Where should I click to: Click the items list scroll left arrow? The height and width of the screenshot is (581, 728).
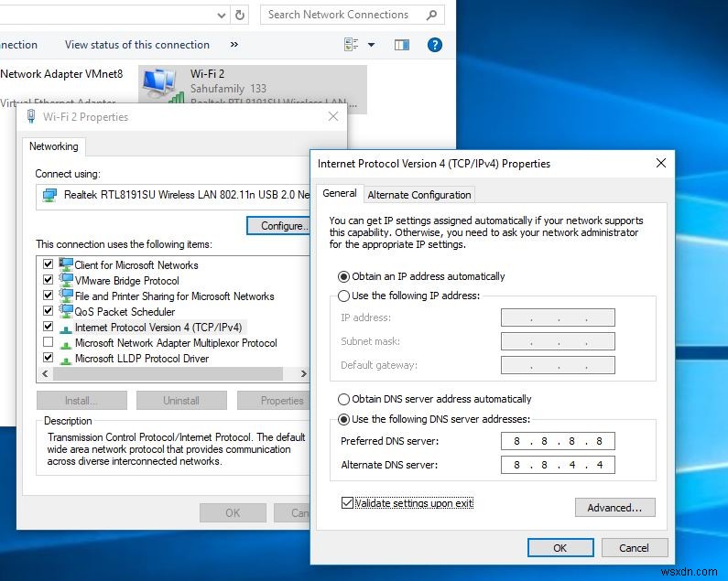(45, 373)
